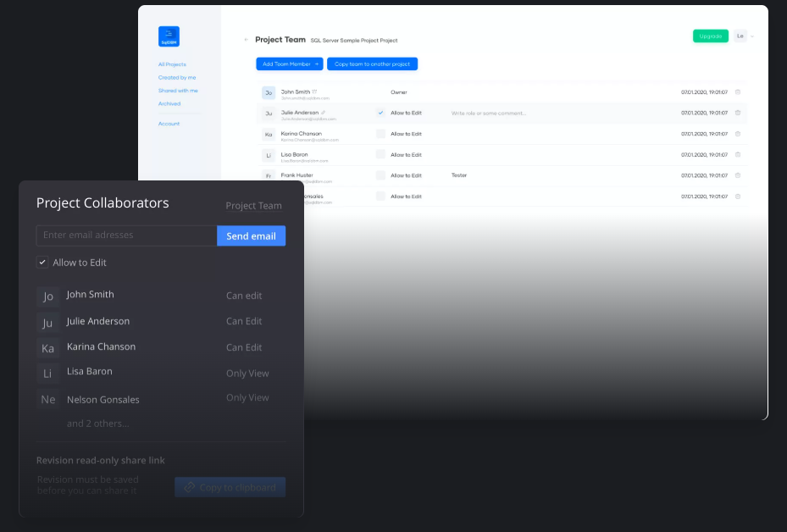
Task: Click the edit pencil next to Julie Anderson
Action: [x=323, y=112]
